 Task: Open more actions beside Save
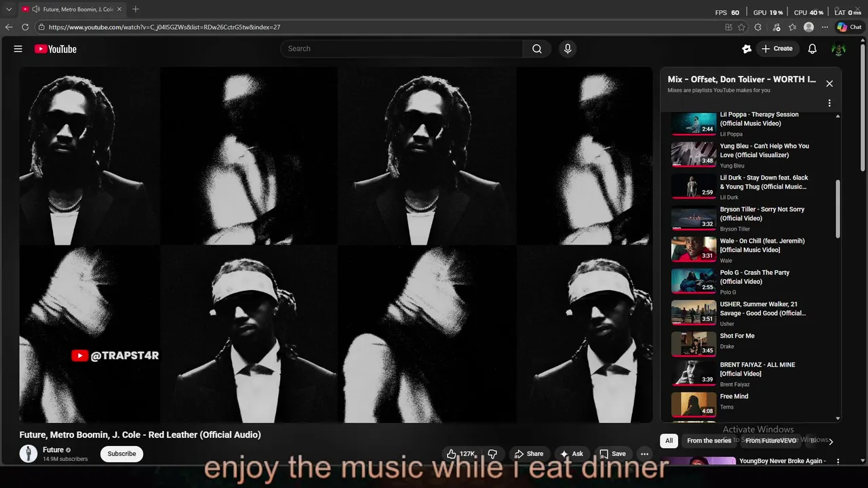coord(645,453)
